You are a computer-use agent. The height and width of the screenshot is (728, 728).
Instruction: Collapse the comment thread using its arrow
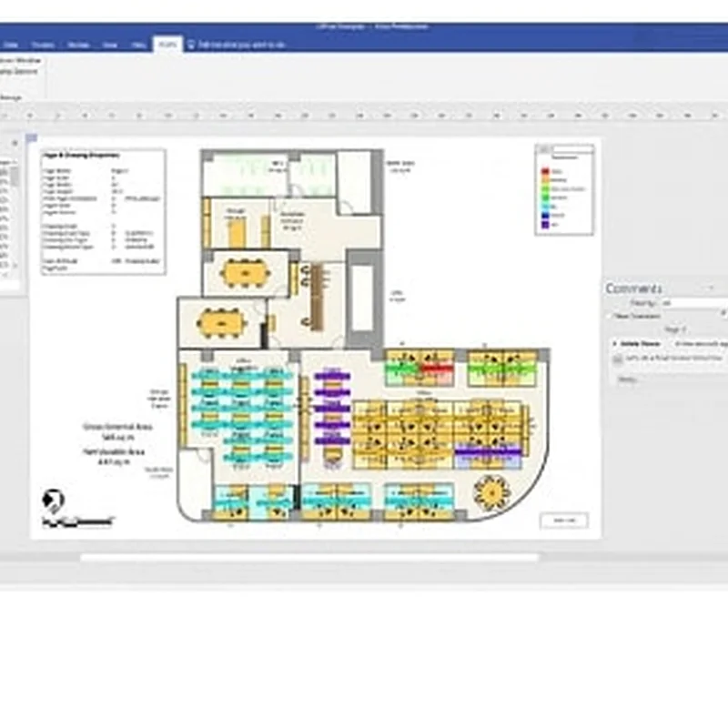pos(613,344)
